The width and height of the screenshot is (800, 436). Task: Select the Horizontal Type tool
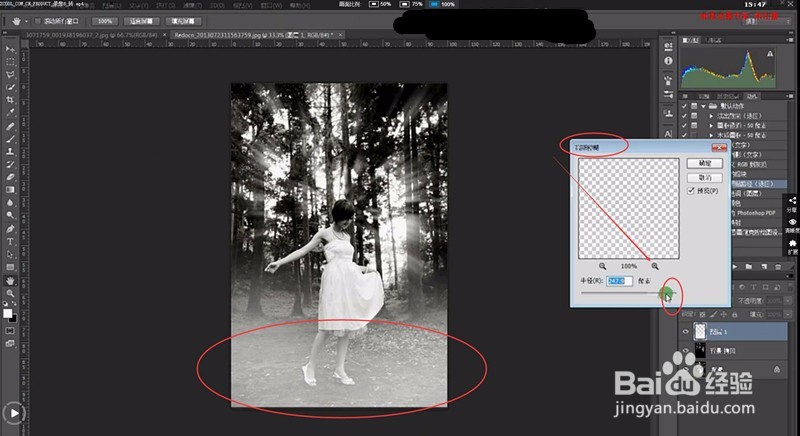10,241
